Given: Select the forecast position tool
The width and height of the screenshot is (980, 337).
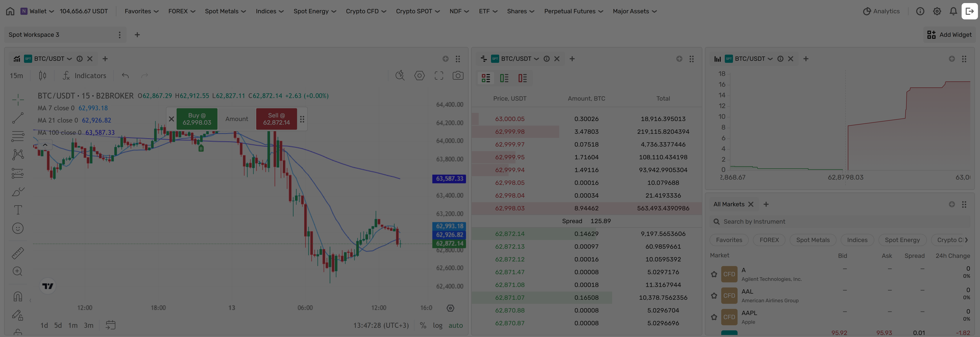Looking at the screenshot, I should (18, 173).
